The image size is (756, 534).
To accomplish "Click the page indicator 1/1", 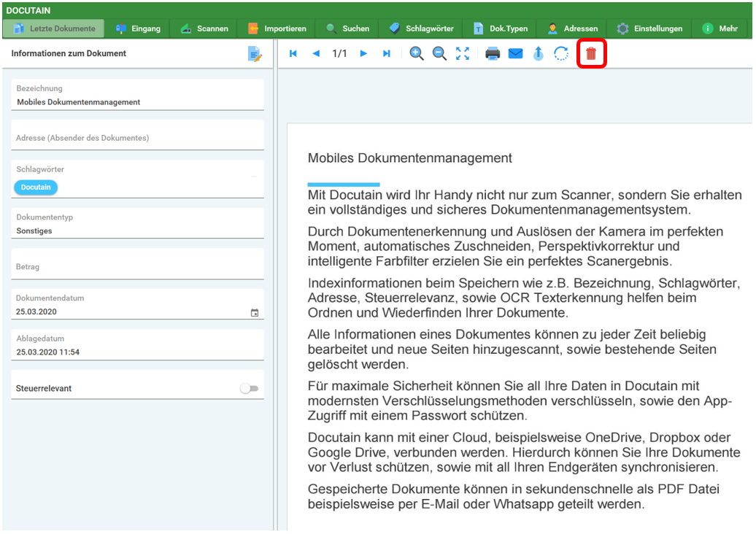I will 339,53.
